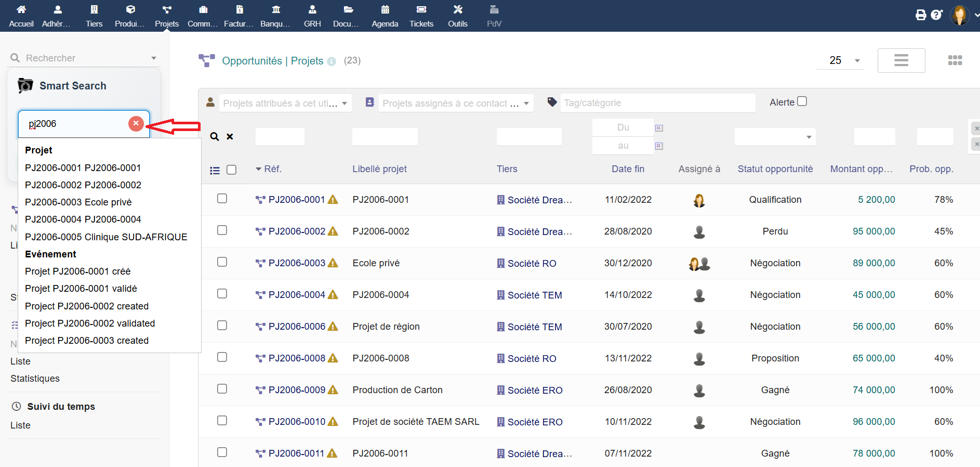The height and width of the screenshot is (467, 980).
Task: Click the magnifier search icon in list filters
Action: (x=214, y=137)
